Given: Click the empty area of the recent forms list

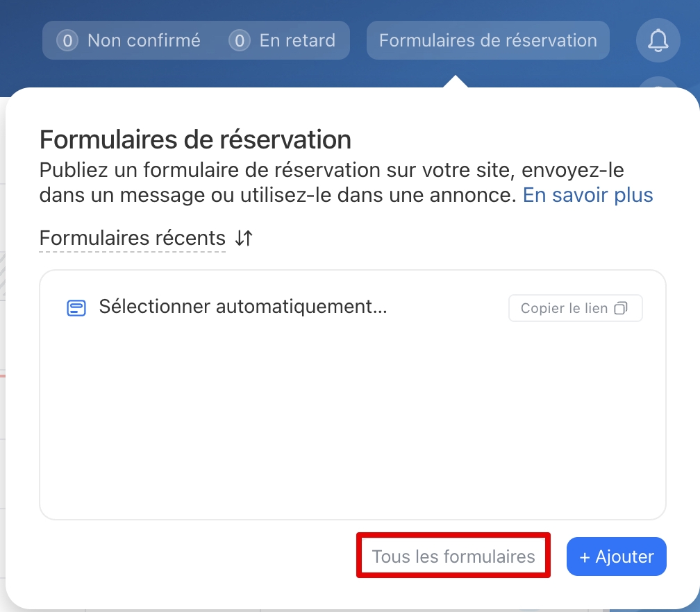Looking at the screenshot, I should coord(352,430).
